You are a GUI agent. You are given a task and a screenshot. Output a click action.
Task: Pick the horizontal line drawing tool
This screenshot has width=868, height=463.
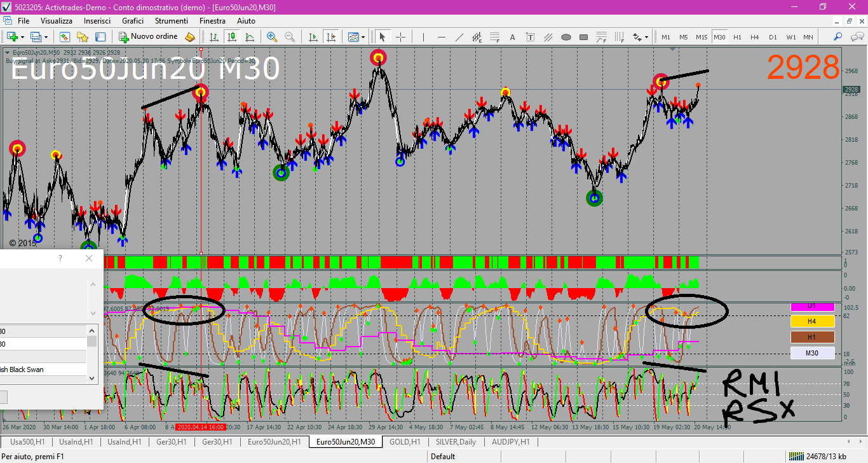441,37
